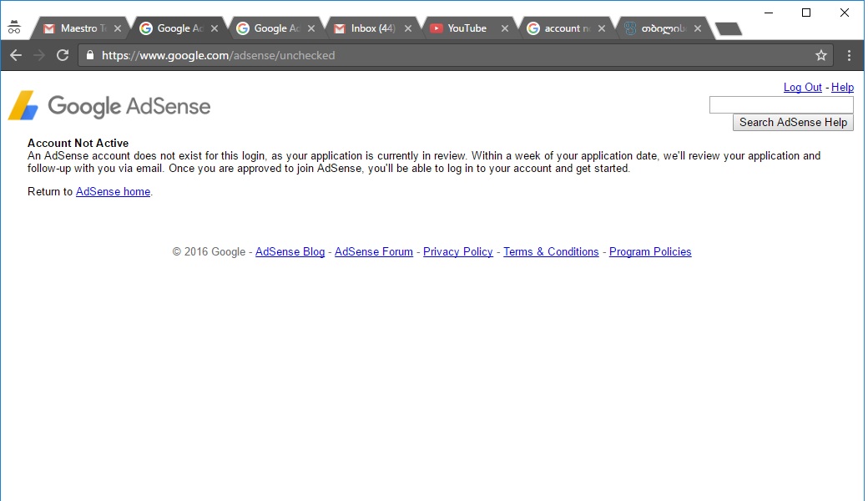The image size is (868, 501).
Task: Click the Account Not Active heading
Action: click(x=78, y=144)
